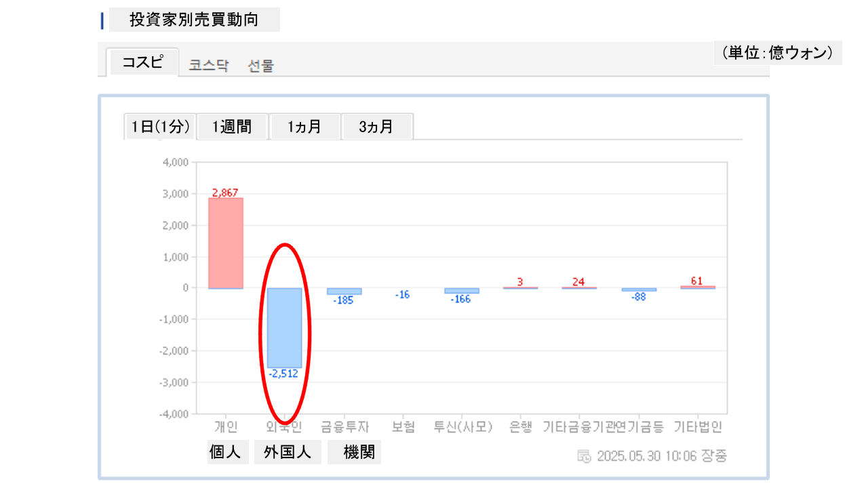Click the 은행 axis label

[521, 427]
